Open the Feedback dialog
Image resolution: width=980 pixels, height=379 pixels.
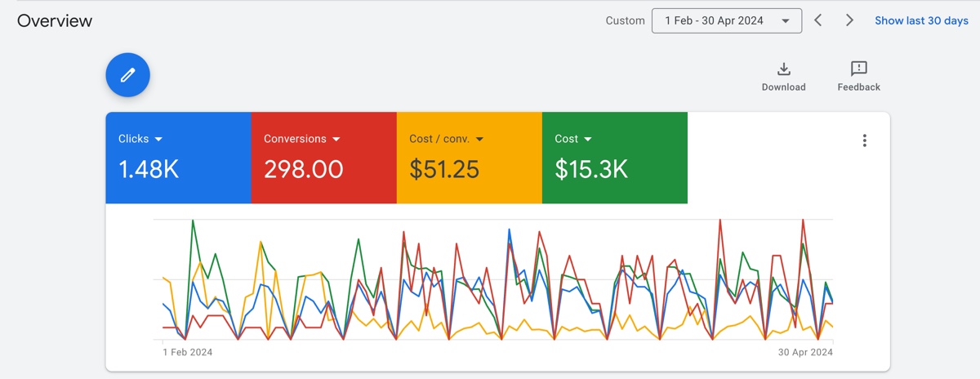[x=858, y=76]
